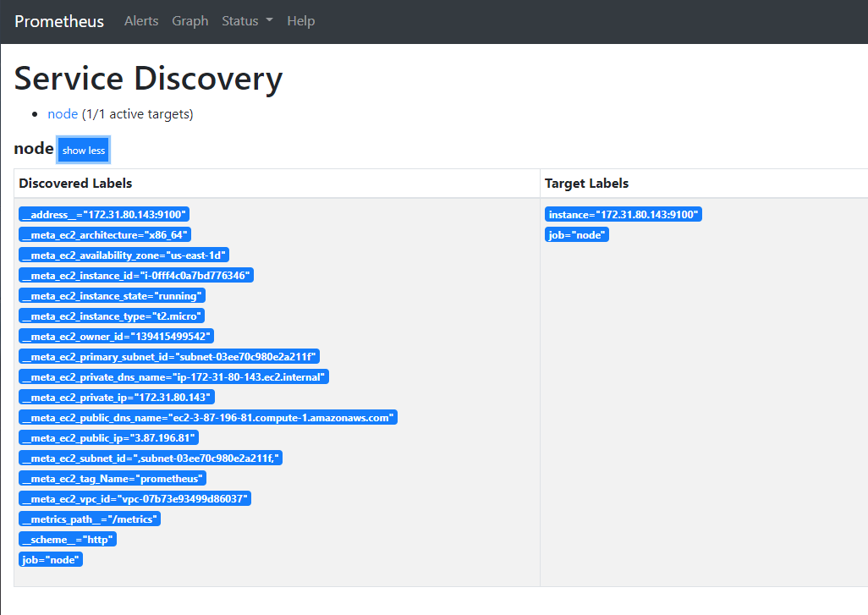Go to the Graph page
The width and height of the screenshot is (868, 615).
click(190, 21)
